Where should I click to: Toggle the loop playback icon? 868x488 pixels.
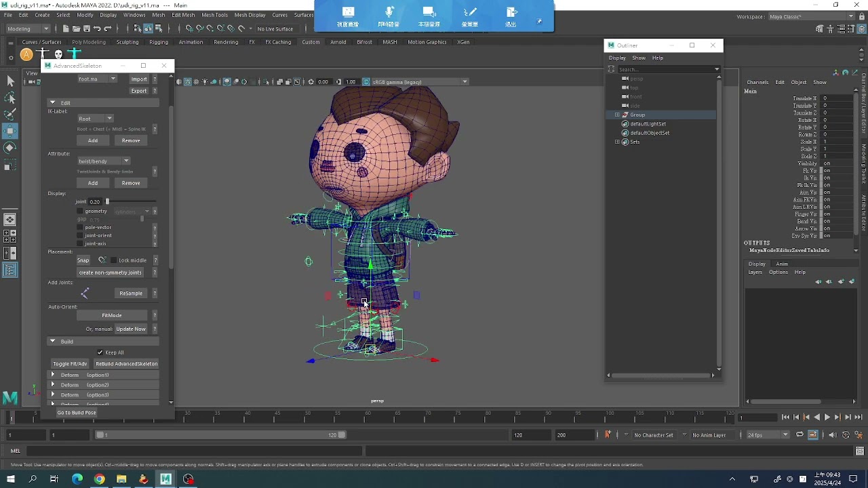[x=800, y=434]
